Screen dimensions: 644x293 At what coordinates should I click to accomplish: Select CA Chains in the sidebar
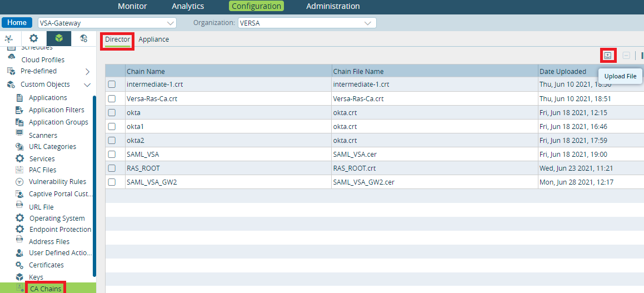tap(46, 289)
